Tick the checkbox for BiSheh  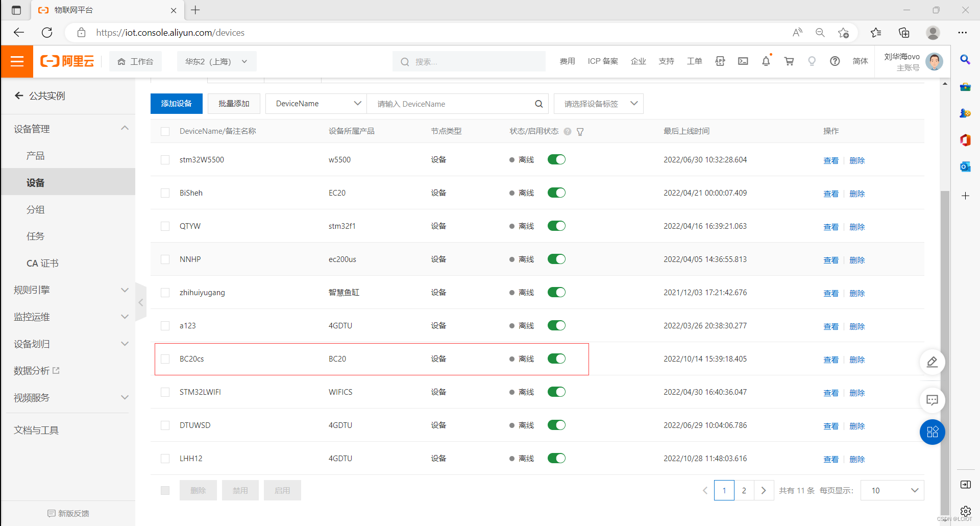pyautogui.click(x=165, y=193)
